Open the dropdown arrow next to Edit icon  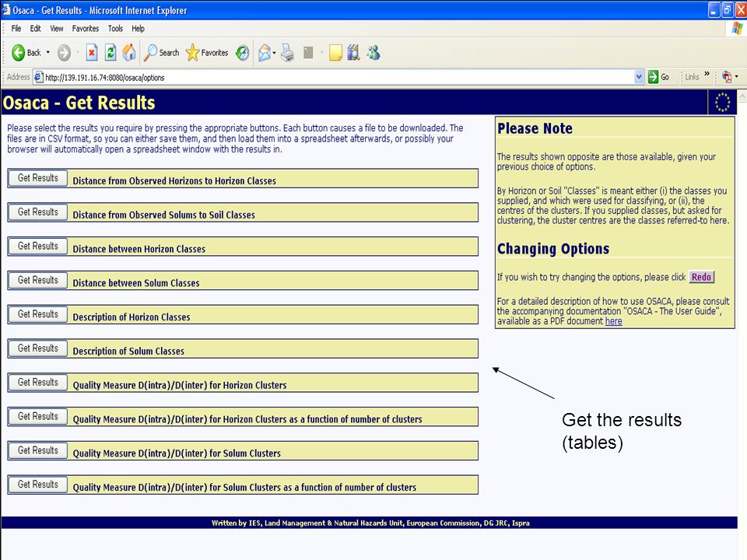pos(322,52)
